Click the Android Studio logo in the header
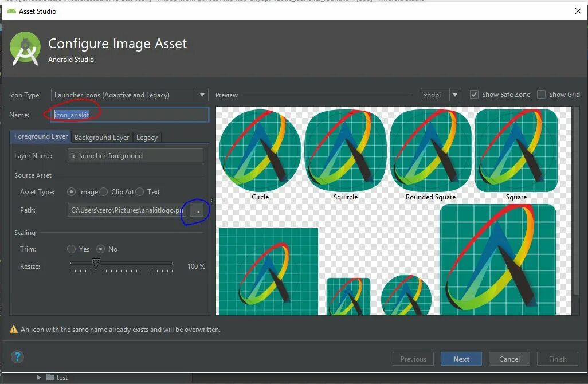 [25, 49]
